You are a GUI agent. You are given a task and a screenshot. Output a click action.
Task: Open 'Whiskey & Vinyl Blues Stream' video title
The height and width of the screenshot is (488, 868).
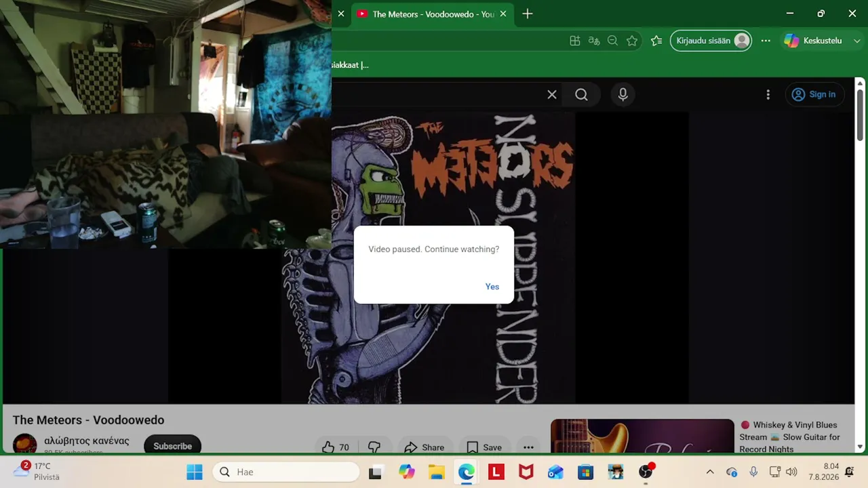point(790,437)
